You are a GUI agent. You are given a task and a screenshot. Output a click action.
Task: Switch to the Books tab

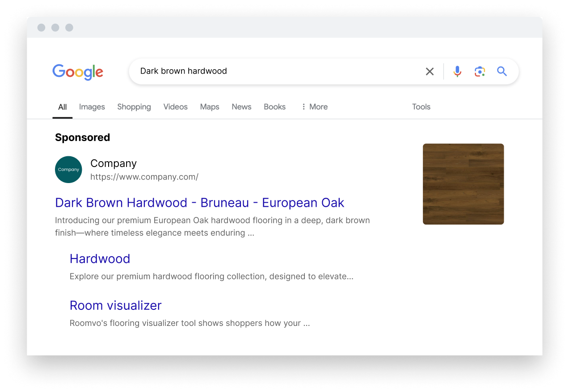click(274, 107)
